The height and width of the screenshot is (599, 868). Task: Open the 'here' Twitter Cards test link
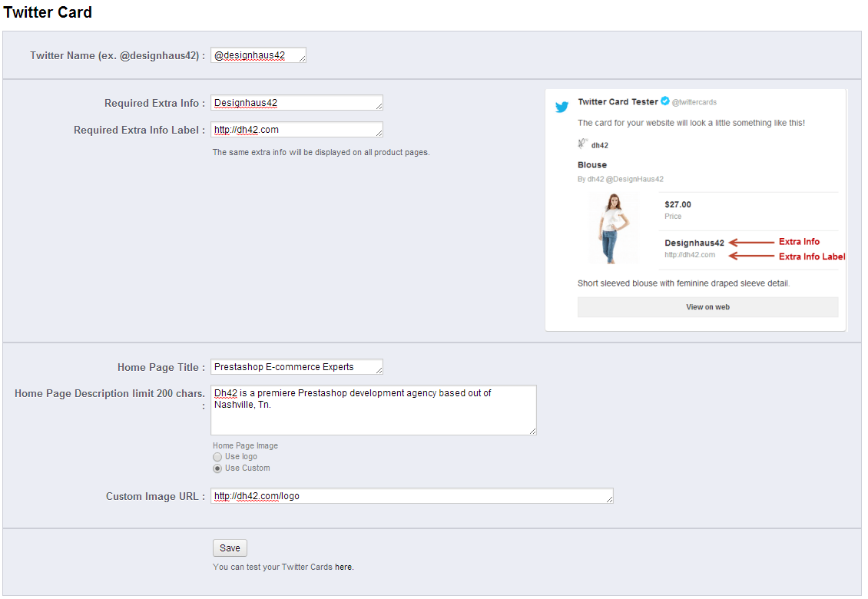pos(343,567)
